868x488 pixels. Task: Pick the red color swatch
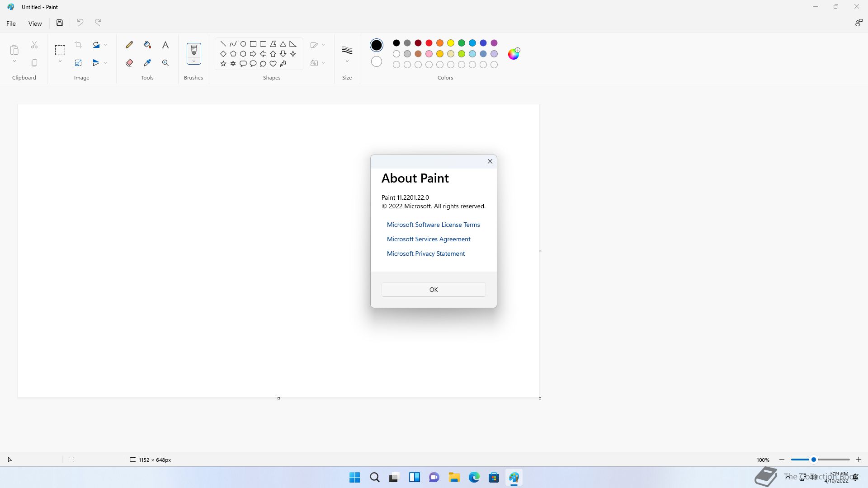pos(429,43)
